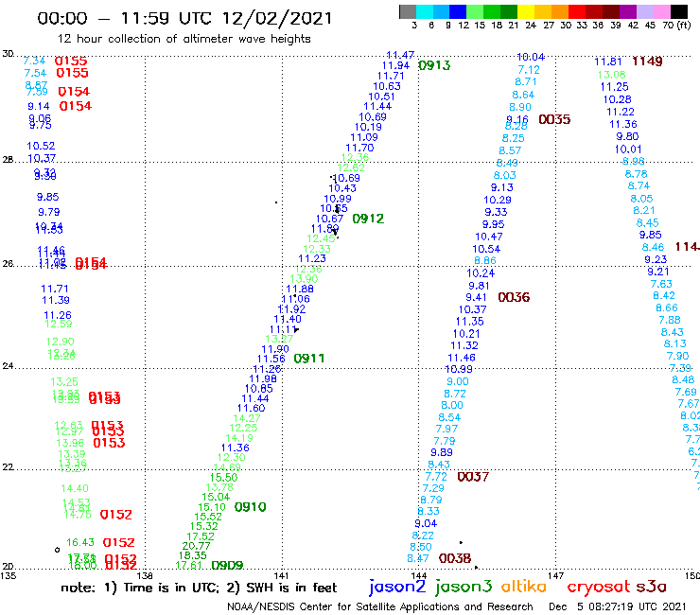Click the wave height value "12.90" on left track
Screen dimensions: 700x615
coord(60,343)
